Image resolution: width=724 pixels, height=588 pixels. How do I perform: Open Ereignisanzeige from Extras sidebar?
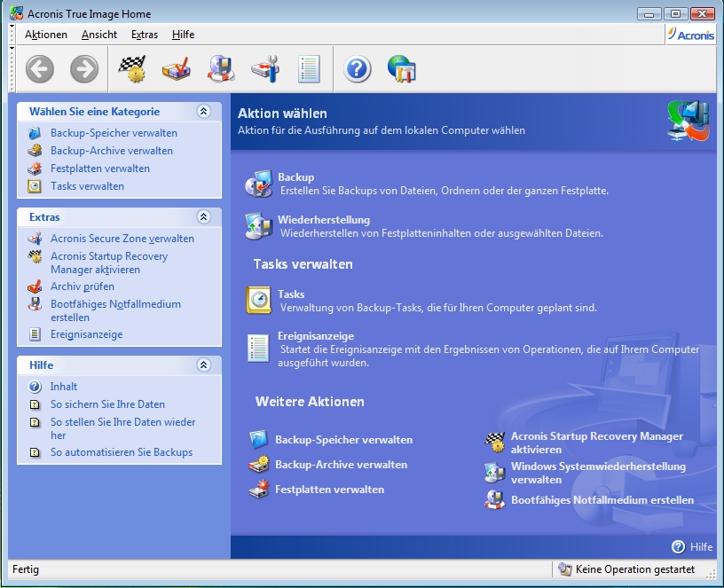(x=87, y=334)
